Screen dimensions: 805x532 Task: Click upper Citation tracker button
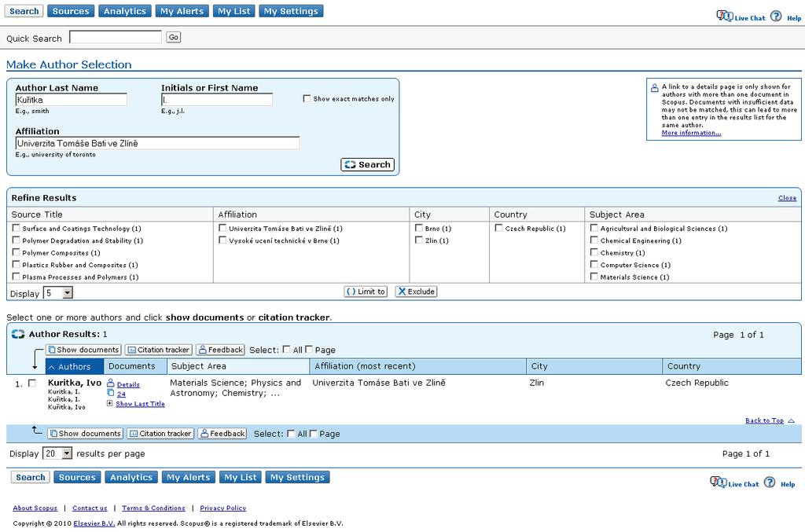158,350
